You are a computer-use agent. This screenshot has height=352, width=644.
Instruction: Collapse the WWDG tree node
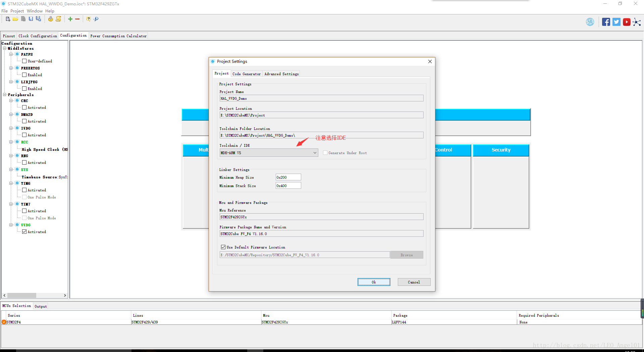(x=11, y=225)
